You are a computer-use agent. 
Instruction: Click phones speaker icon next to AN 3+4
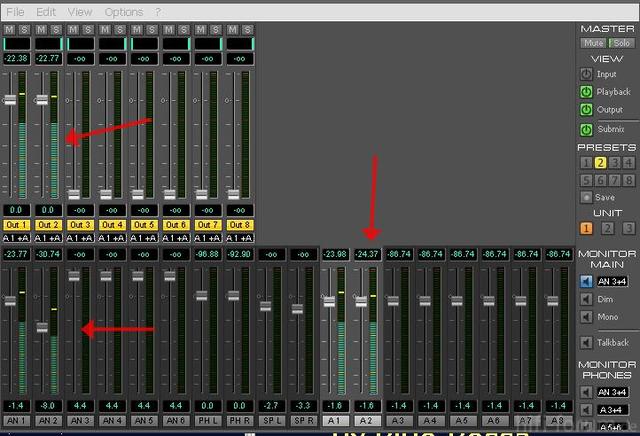click(x=586, y=392)
